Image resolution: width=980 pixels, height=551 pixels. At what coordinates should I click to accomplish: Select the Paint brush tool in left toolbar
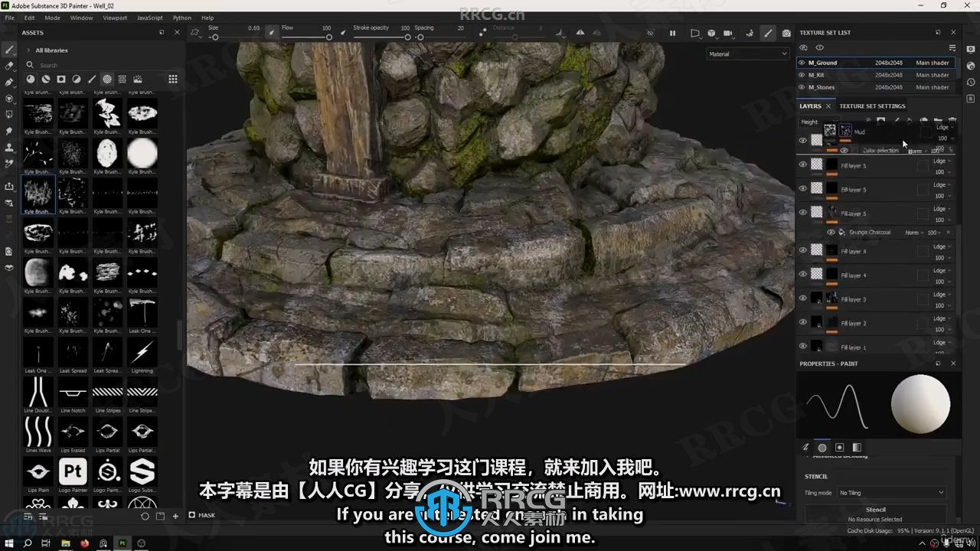9,50
